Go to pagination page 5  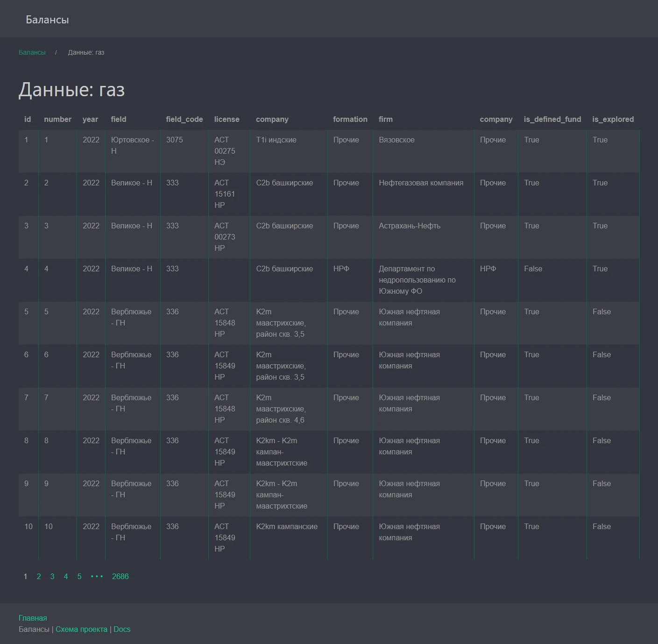pos(79,576)
